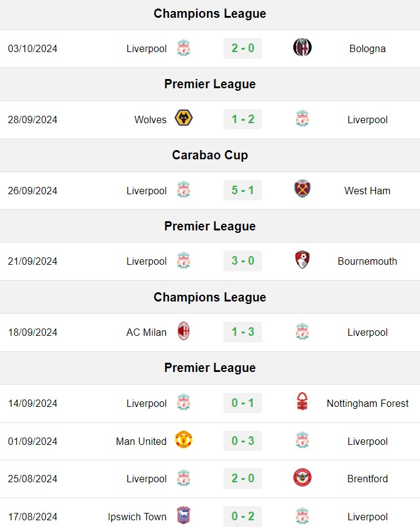The image size is (420, 527).
Task: Click the West Ham club crest
Action: tap(302, 189)
